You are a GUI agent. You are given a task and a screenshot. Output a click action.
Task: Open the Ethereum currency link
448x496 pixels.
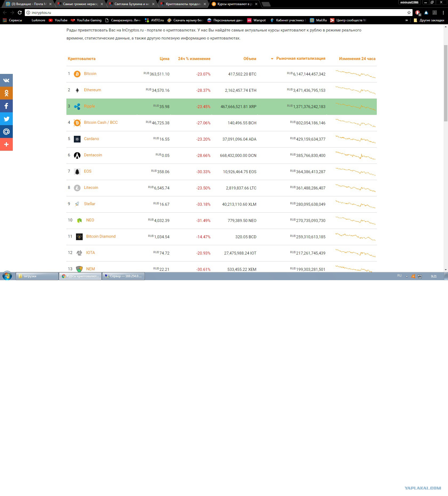click(x=93, y=90)
